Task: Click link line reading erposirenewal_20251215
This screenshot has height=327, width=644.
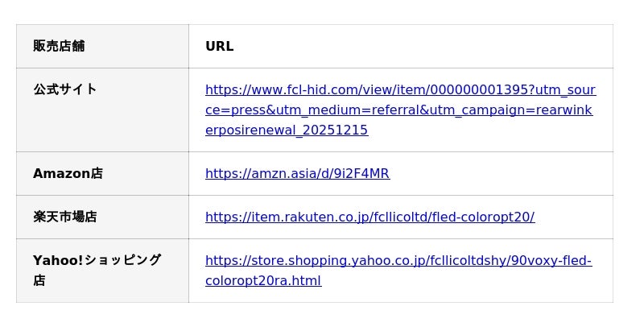Action: click(287, 130)
